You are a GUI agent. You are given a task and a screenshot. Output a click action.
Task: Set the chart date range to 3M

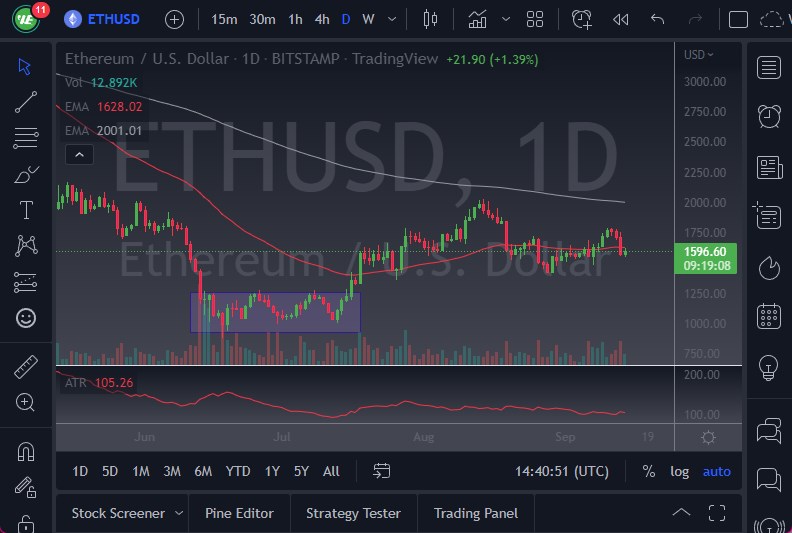click(172, 471)
